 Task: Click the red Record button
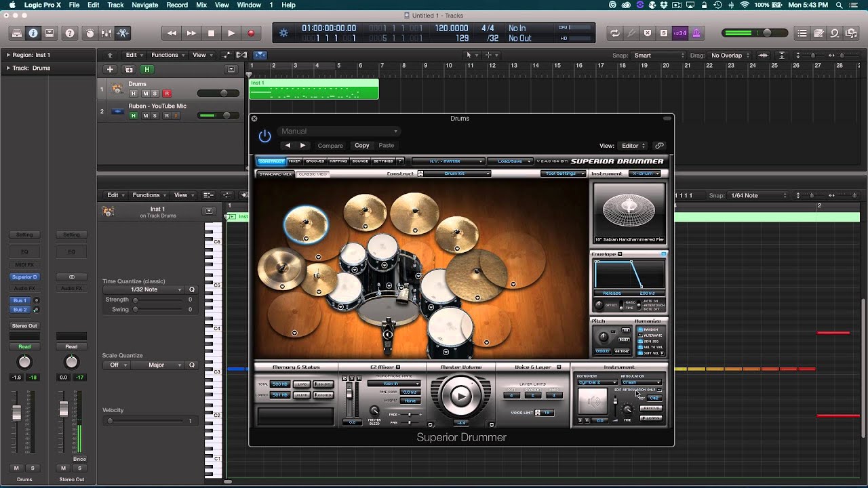(251, 33)
